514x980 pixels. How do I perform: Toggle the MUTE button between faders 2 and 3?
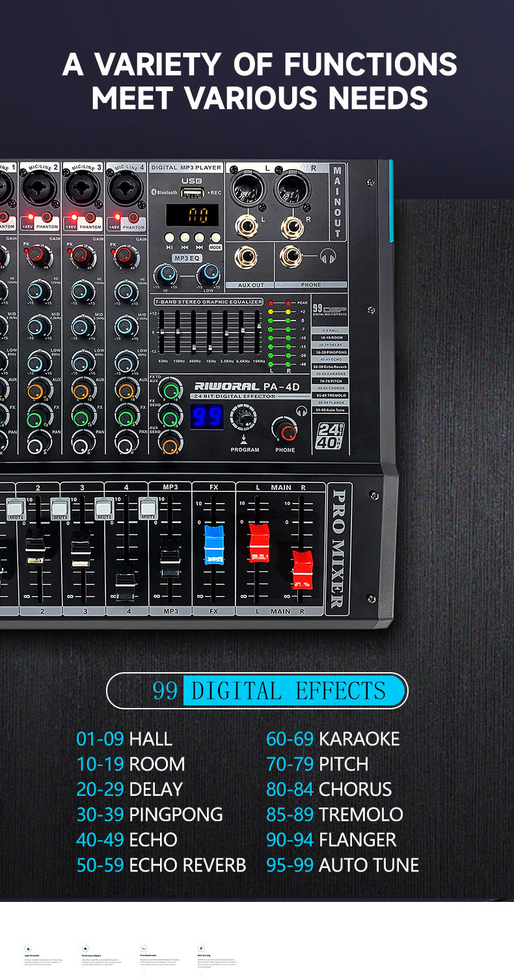60,508
